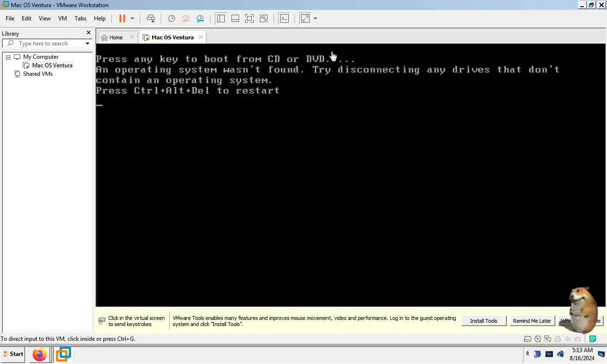Open the VM menu

click(x=63, y=18)
